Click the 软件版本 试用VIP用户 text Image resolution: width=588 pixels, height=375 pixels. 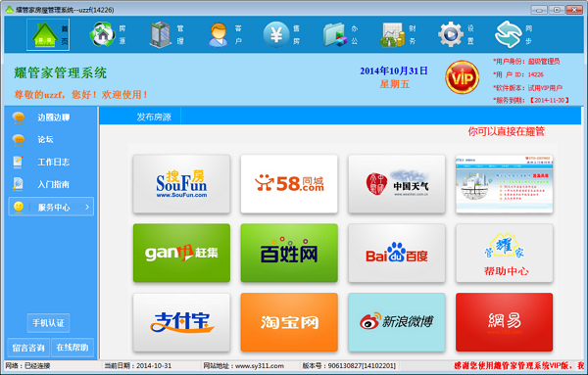pyautogui.click(x=527, y=88)
